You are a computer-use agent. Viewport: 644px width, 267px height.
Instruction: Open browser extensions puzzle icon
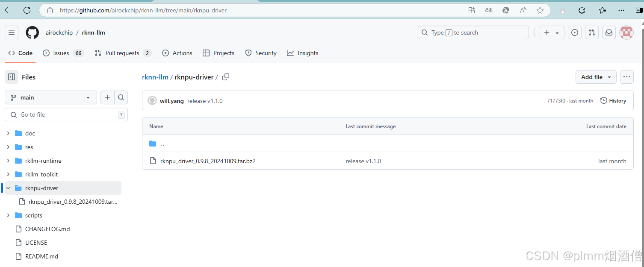(582, 10)
